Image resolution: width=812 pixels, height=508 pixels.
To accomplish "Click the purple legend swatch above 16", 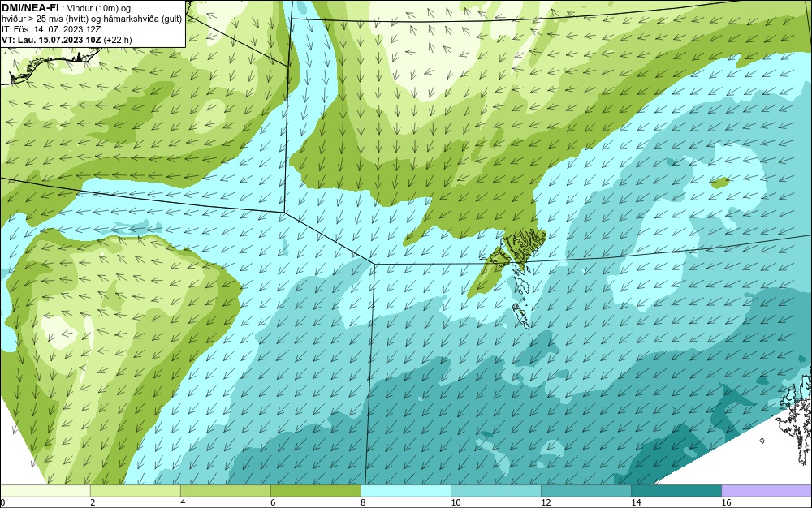I will (x=767, y=490).
